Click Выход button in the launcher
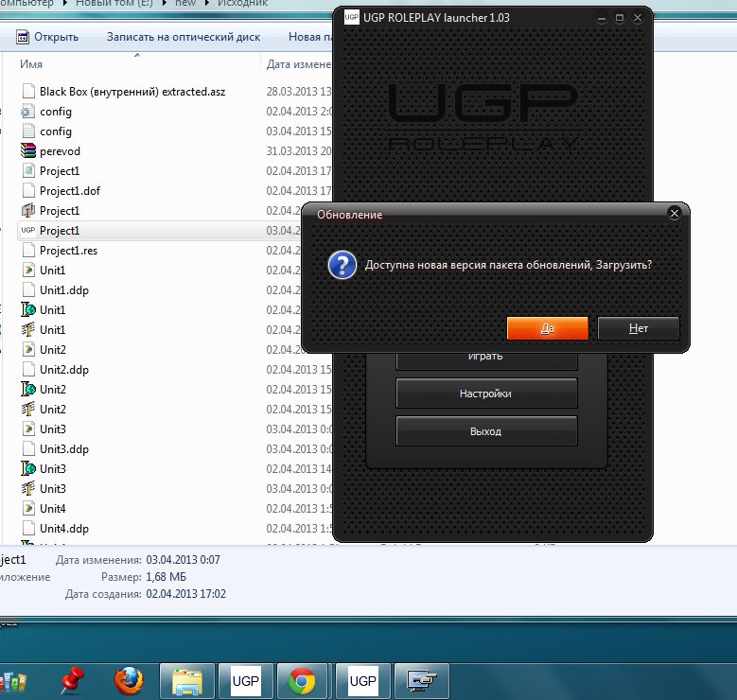 (x=486, y=430)
